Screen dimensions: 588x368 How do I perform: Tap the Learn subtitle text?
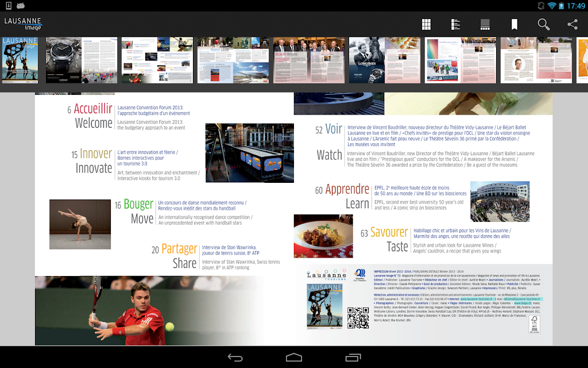[x=357, y=204]
